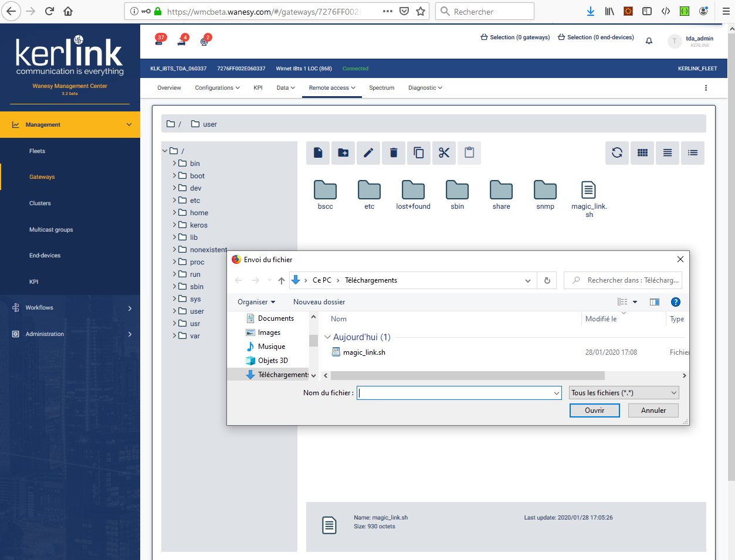
Task: Select magic_link.sh in the dialog list
Action: pos(364,352)
